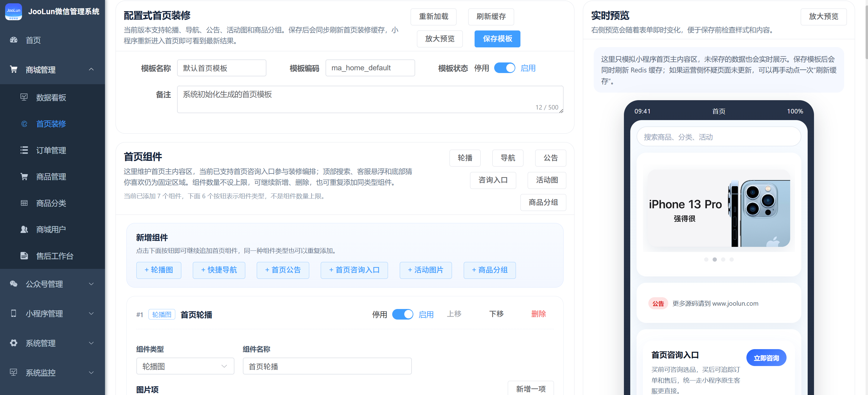Screen dimensions: 868x395
Task: Click 删除 for the 首页轮播 component
Action: [538, 314]
